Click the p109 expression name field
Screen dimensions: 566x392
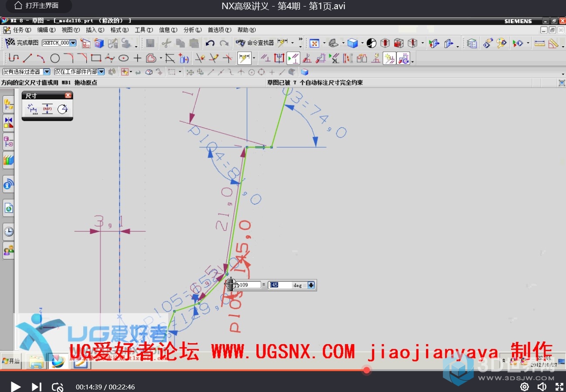coord(249,285)
